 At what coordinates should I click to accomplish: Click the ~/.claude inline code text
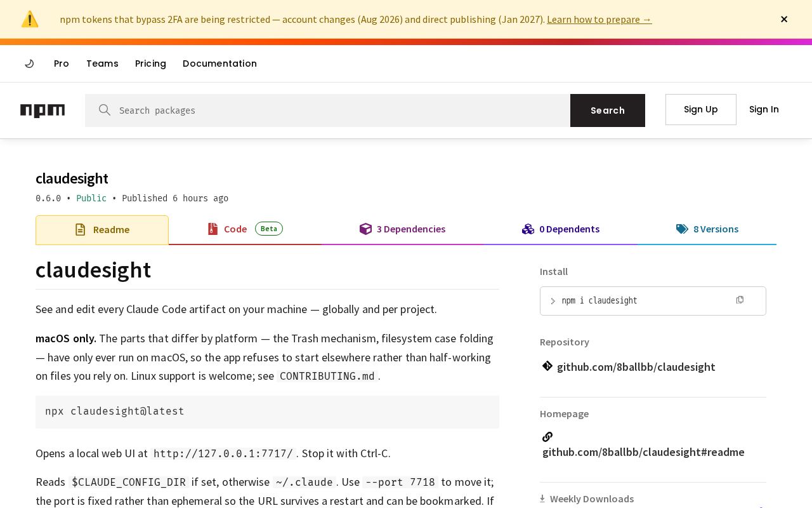304,482
